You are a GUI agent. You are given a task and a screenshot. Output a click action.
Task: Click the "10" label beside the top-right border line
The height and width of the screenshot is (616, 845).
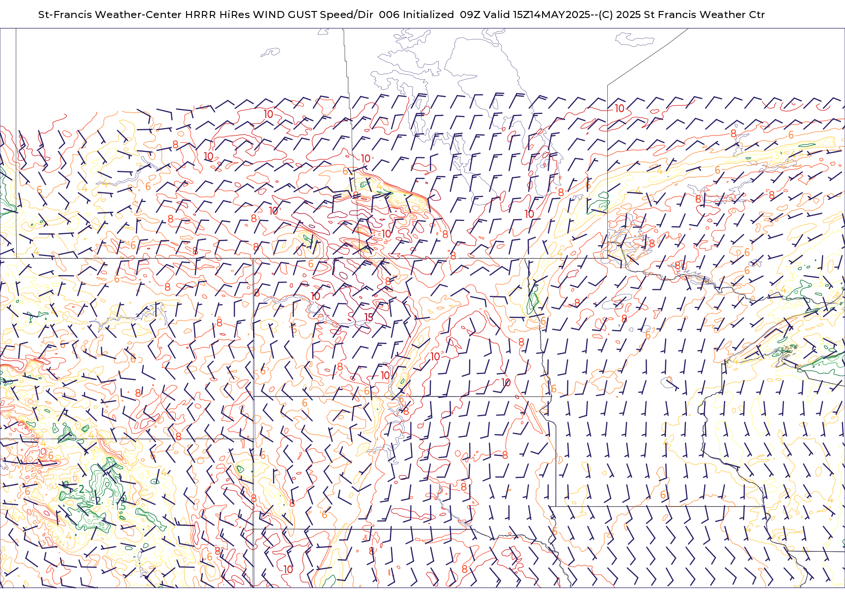tap(620, 108)
